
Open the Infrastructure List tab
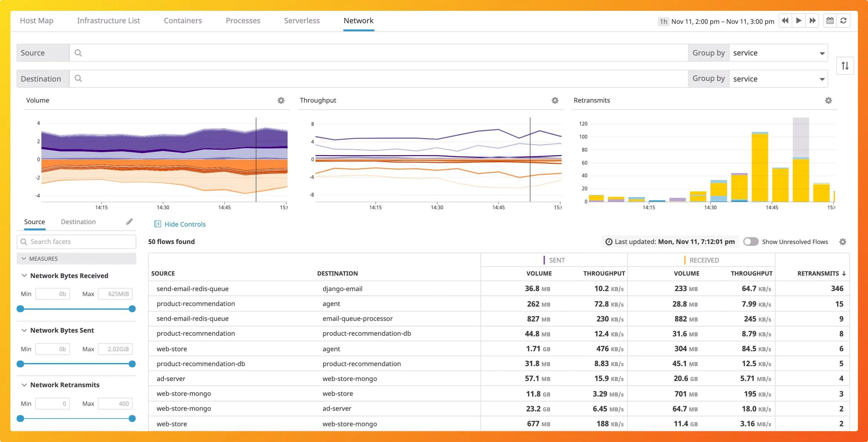[109, 21]
